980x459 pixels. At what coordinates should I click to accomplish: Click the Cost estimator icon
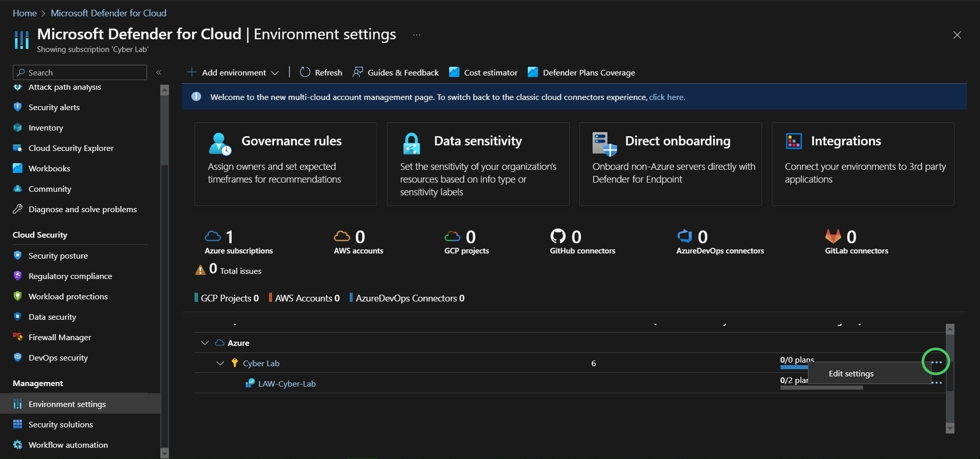tap(454, 72)
